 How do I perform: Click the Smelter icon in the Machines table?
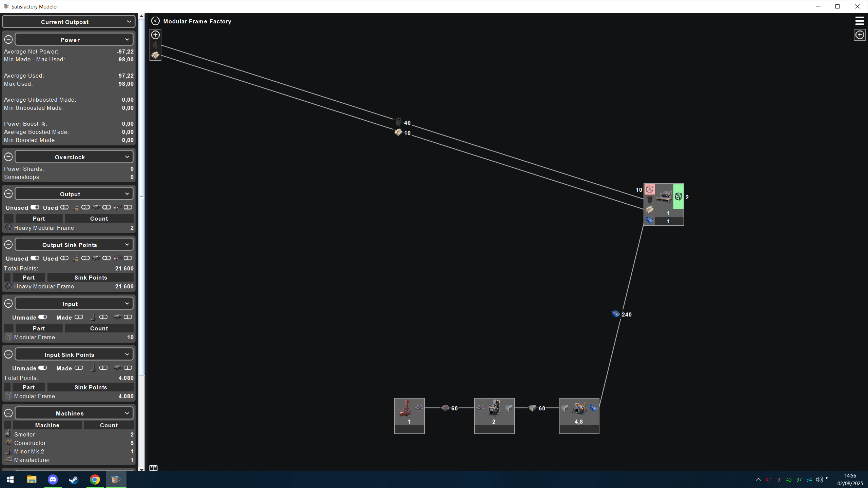[x=8, y=434]
